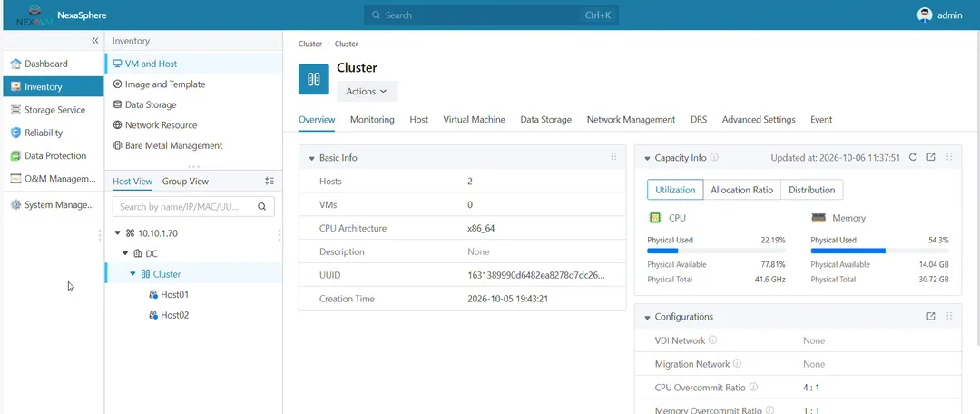
Task: Collapse the 10.10.1.70 tree node
Action: (x=117, y=233)
